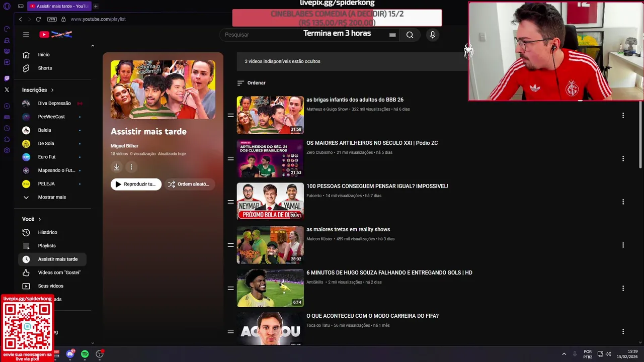Toggle the browser VPN badge

point(52,19)
